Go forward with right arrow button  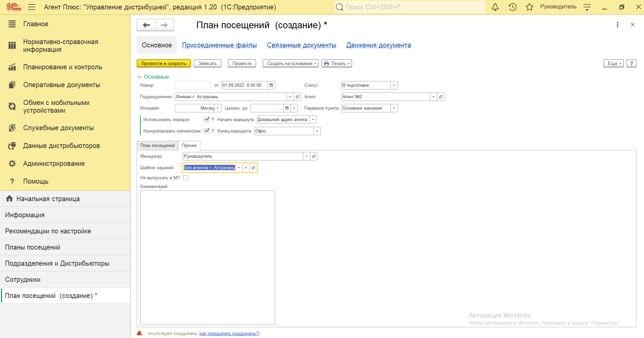[165, 25]
